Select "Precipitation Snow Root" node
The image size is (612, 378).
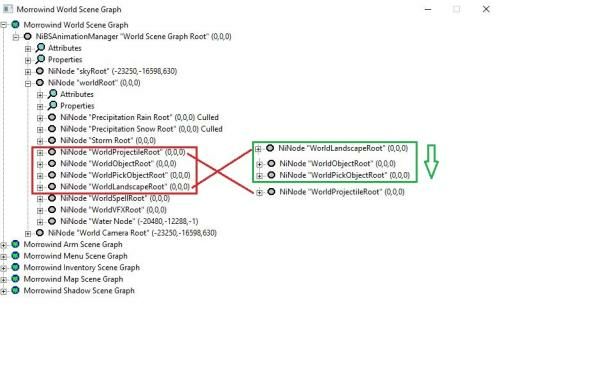[141, 129]
